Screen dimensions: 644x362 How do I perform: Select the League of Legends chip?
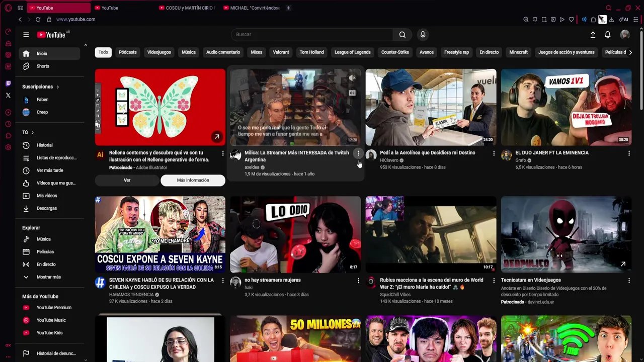coord(352,52)
